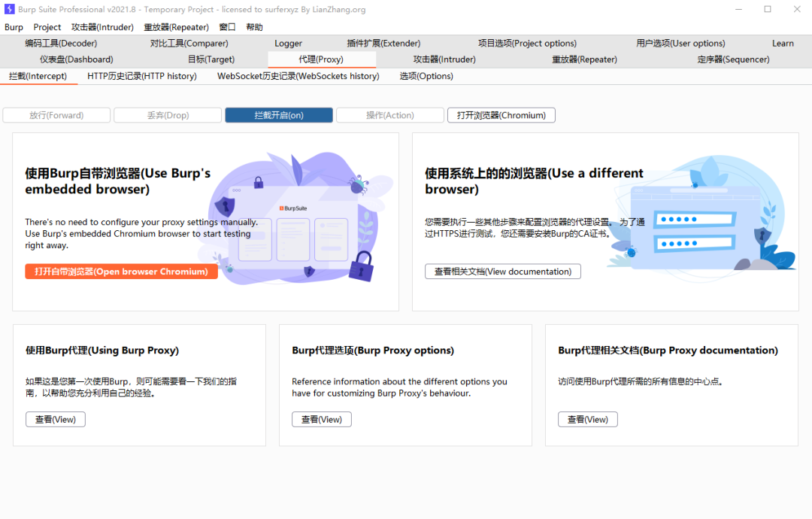Image resolution: width=812 pixels, height=519 pixels.
Task: Switch to the WebSockets history tab
Action: [298, 76]
